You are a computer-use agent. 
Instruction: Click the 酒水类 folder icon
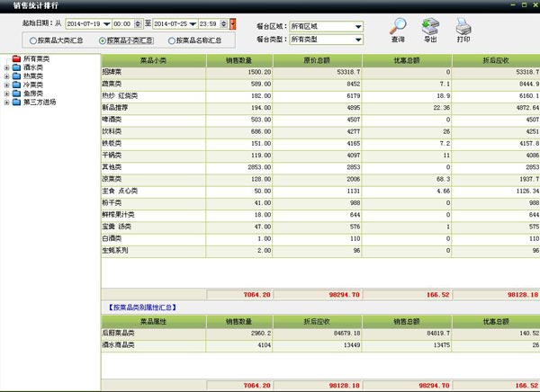(x=16, y=67)
